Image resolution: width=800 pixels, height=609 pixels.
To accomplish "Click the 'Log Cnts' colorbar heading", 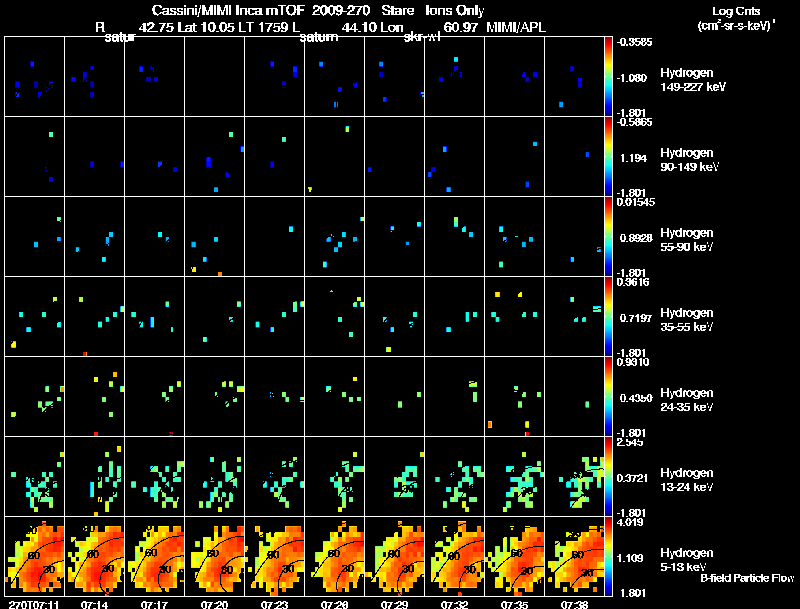I will click(x=736, y=11).
